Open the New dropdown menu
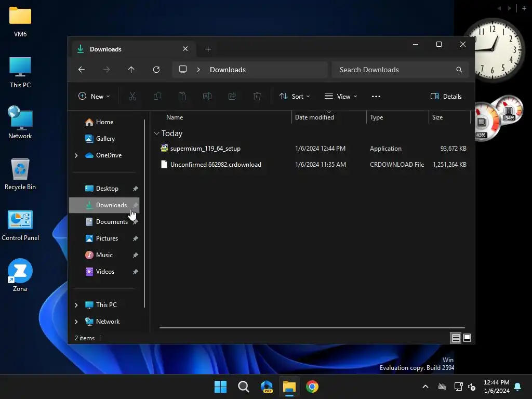 click(94, 96)
